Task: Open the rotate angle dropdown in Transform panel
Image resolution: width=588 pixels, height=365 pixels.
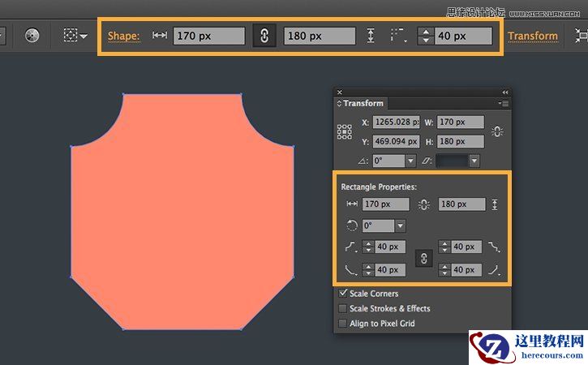Action: [410, 161]
